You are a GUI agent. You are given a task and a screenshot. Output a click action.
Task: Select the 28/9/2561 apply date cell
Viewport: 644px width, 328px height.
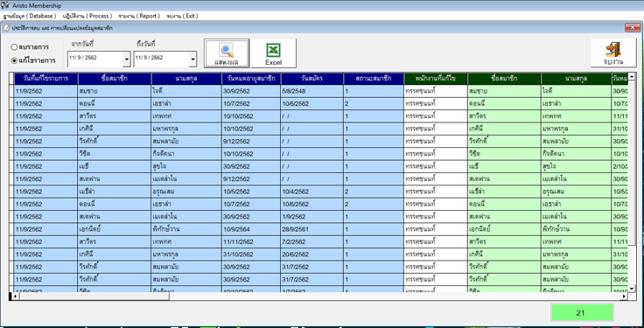tap(312, 229)
